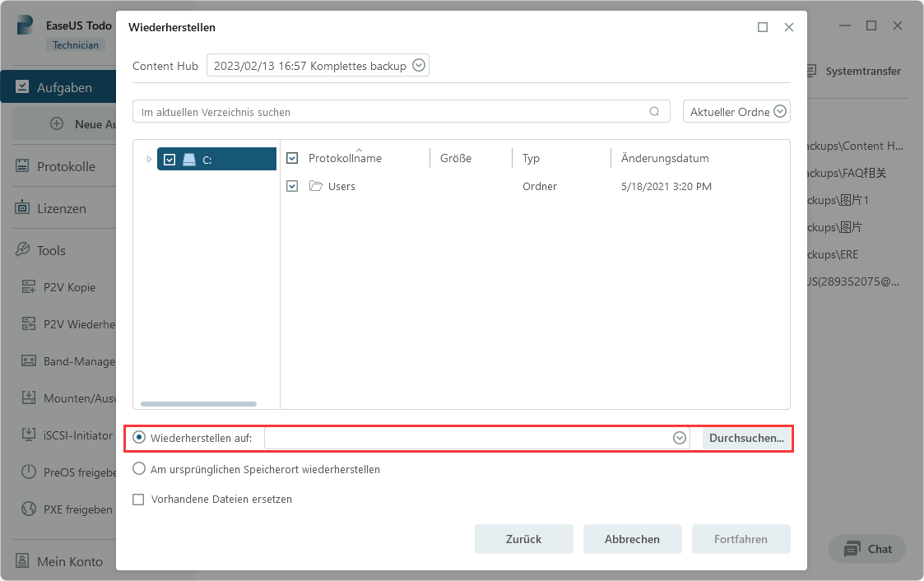Open Protokolle from the sidebar
The height and width of the screenshot is (581, 924).
tap(65, 166)
